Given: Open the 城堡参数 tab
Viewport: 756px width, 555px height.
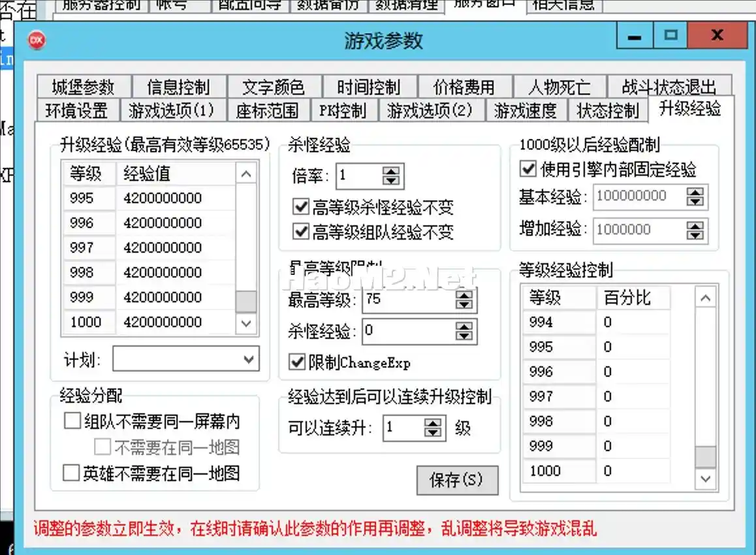Looking at the screenshot, I should tap(84, 87).
